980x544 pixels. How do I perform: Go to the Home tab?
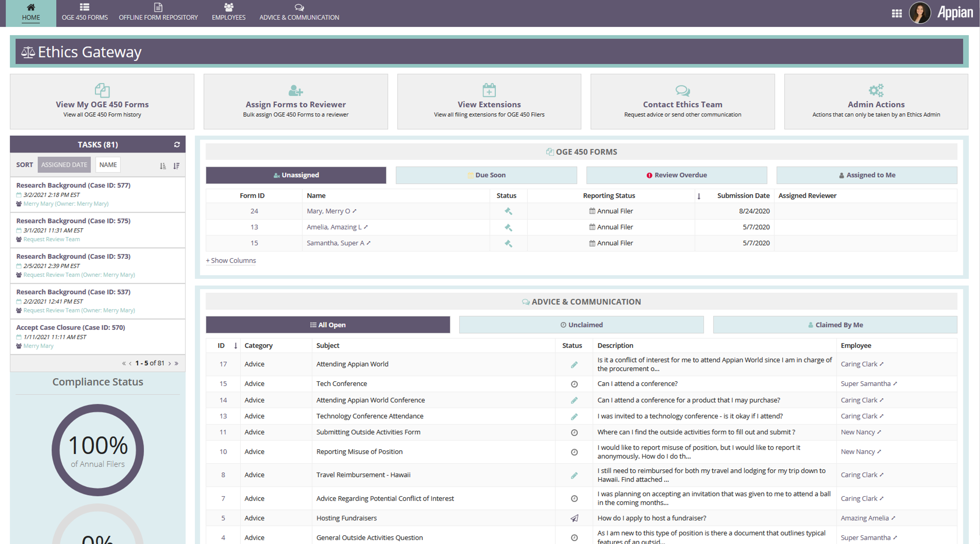31,13
